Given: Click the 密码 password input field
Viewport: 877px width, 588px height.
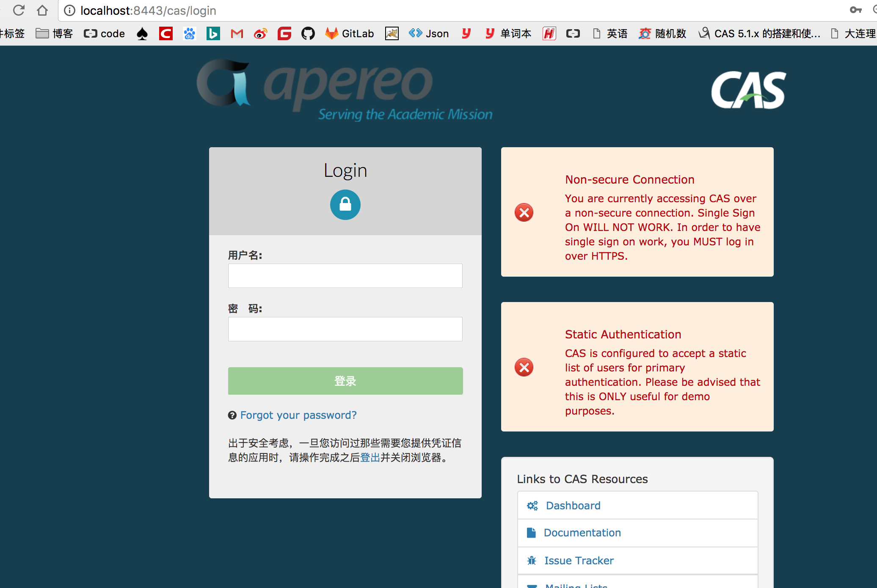Looking at the screenshot, I should 345,329.
